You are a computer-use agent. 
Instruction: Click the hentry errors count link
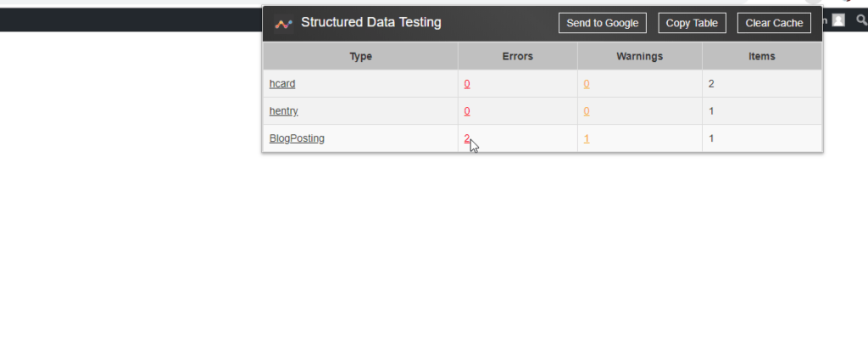pyautogui.click(x=467, y=111)
